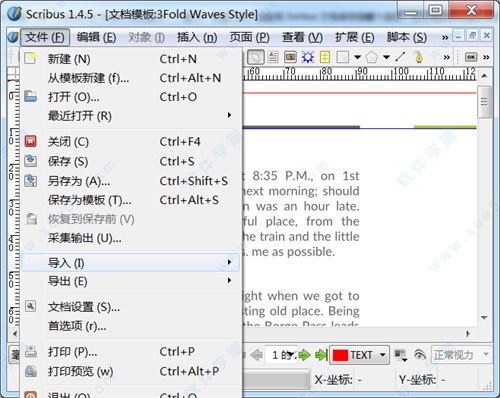Select the arrow selection tool
The height and width of the screenshot is (398, 500).
coord(256,57)
